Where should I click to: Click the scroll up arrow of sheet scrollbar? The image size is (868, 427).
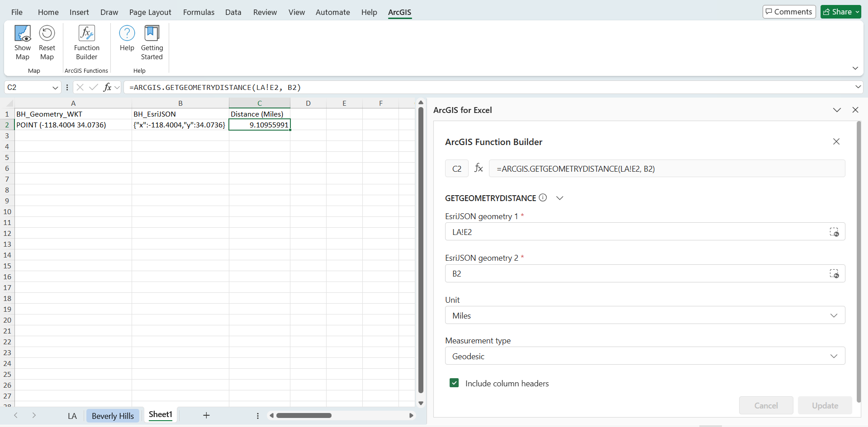(421, 103)
